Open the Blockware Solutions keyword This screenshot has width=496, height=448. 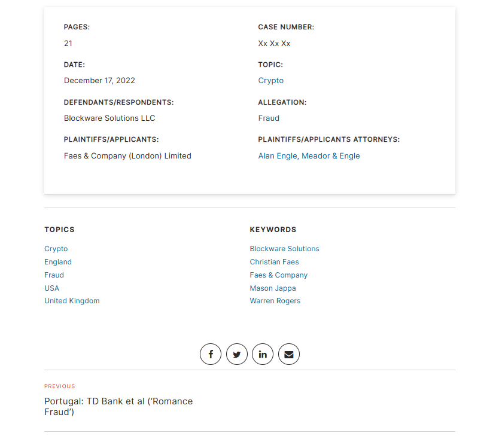click(284, 249)
